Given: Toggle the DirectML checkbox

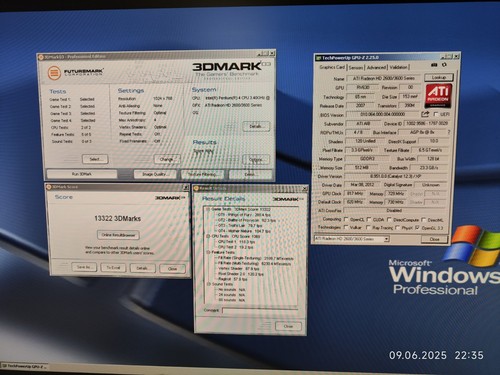Looking at the screenshot, I should coord(423,220).
